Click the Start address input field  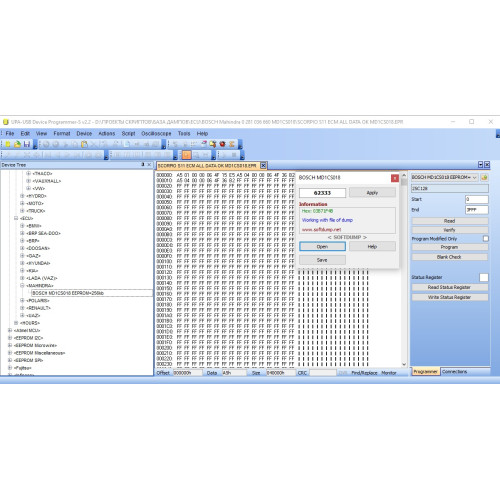point(477,199)
